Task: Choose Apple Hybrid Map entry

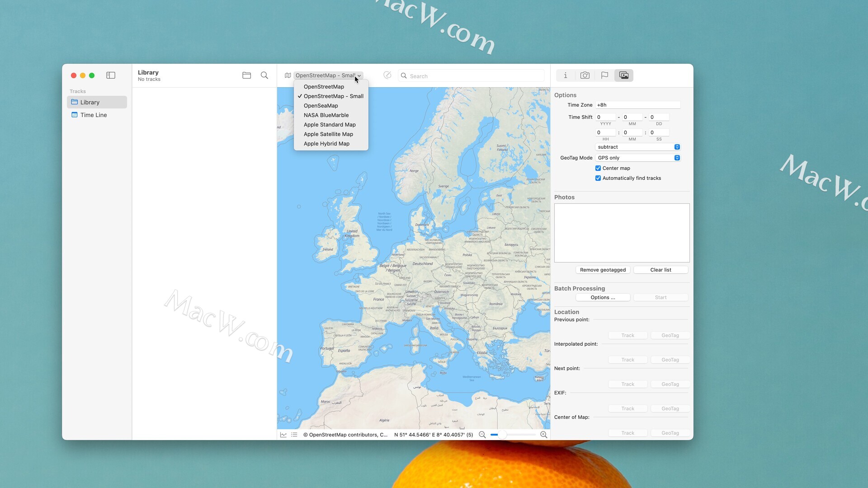Action: (331, 144)
